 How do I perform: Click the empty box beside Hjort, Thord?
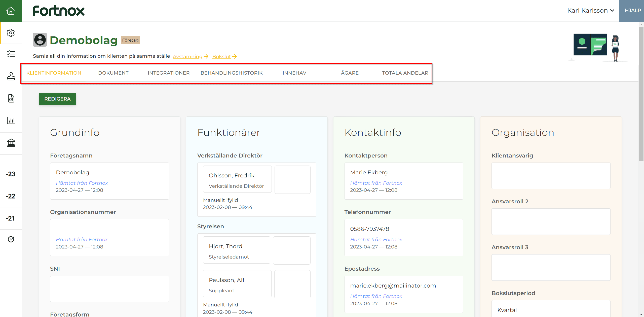point(292,250)
